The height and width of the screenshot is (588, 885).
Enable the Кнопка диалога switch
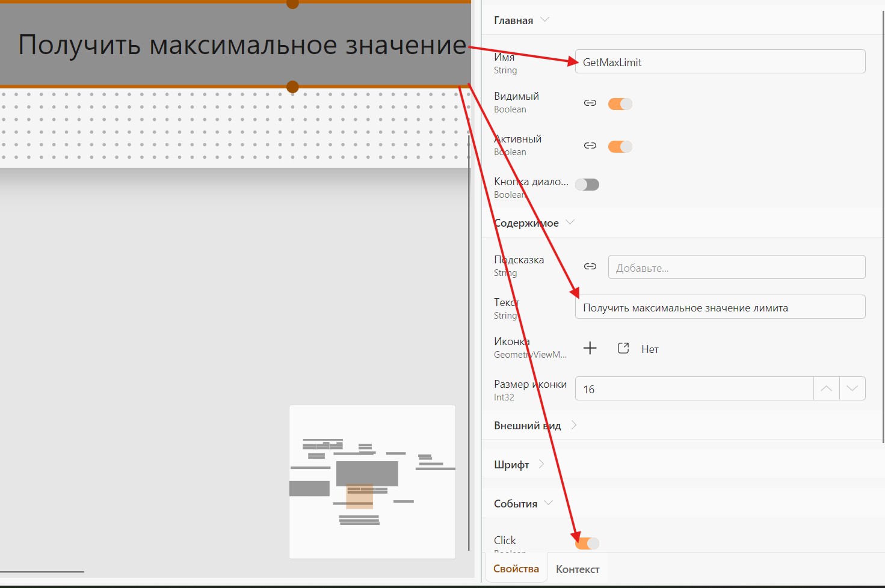pos(587,185)
